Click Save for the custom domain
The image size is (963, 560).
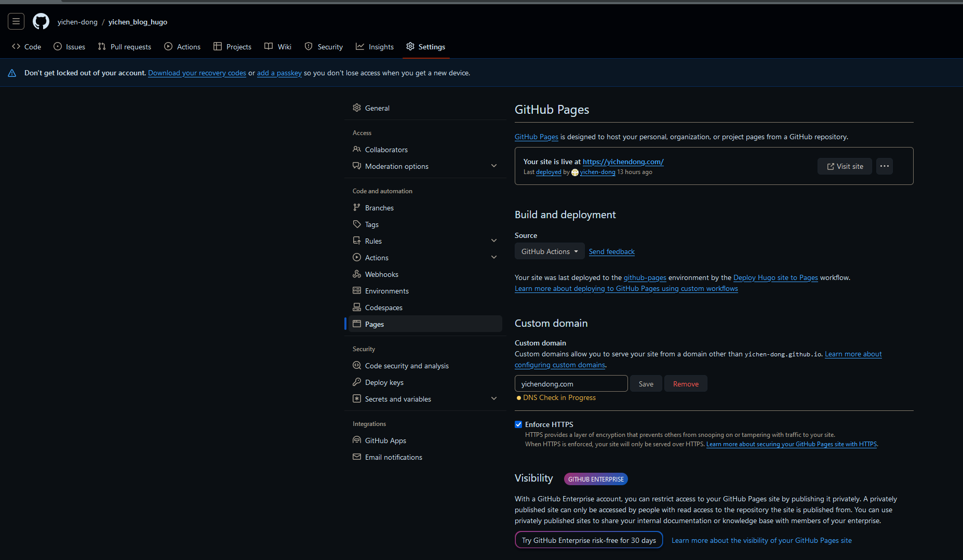(x=646, y=384)
